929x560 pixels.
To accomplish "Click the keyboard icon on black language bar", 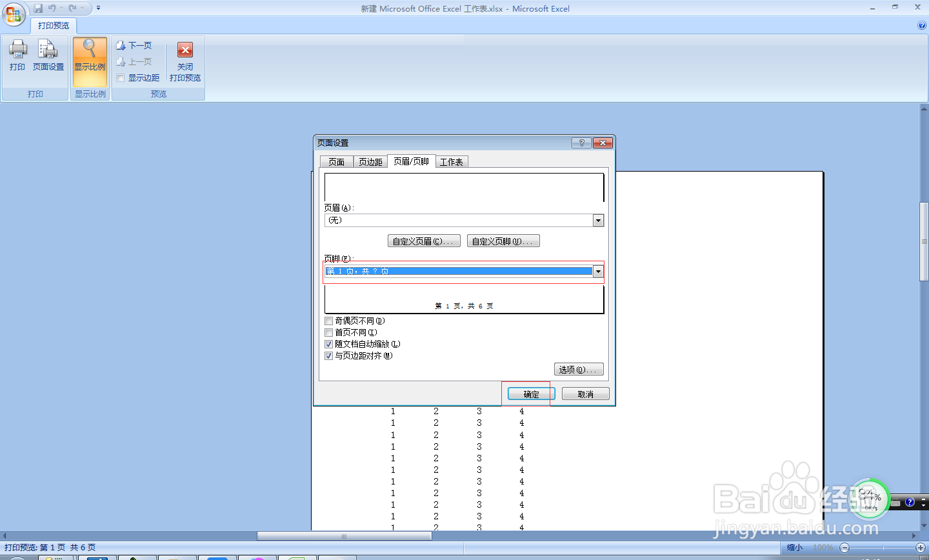I will (x=895, y=503).
